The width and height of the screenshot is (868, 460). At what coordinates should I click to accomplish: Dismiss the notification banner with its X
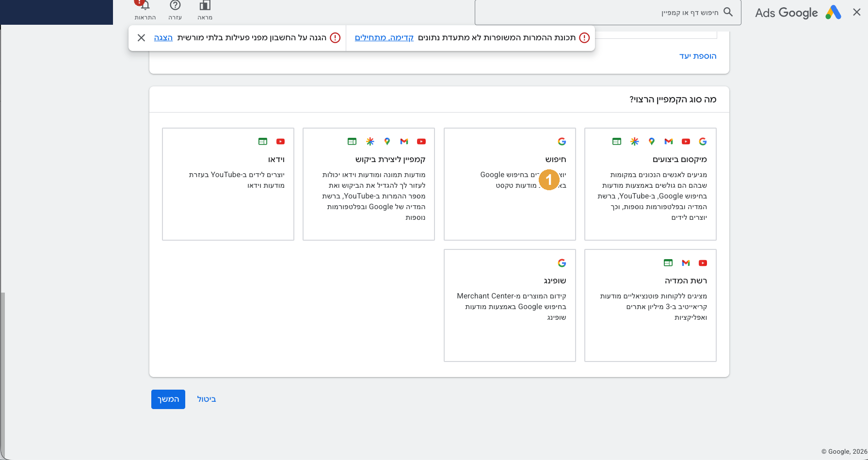click(x=141, y=38)
